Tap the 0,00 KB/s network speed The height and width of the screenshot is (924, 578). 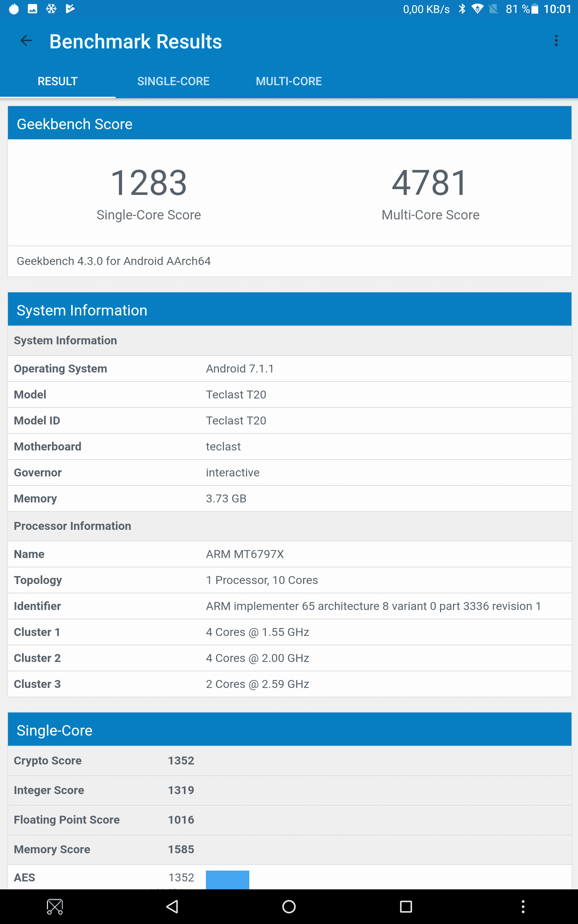pos(426,9)
